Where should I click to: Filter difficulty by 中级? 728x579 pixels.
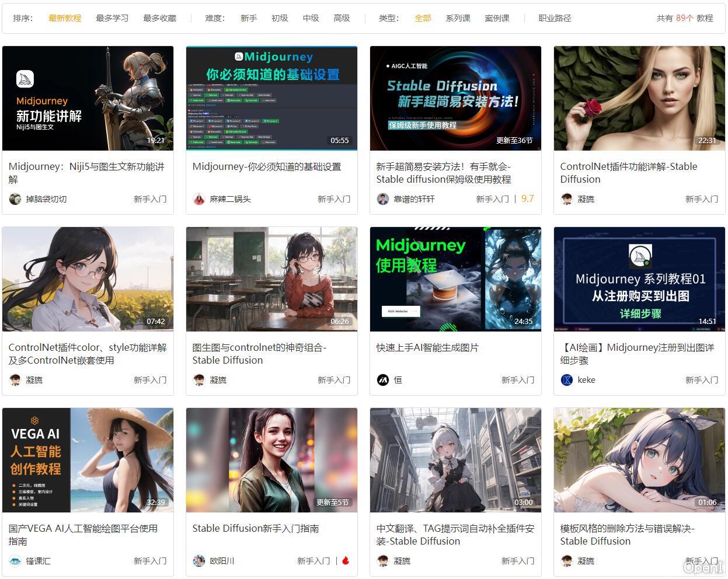click(311, 18)
